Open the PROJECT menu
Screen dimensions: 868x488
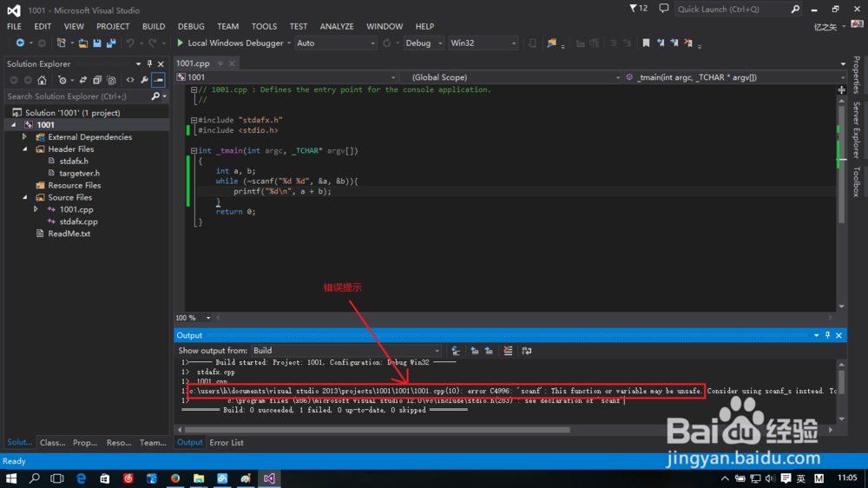(112, 27)
